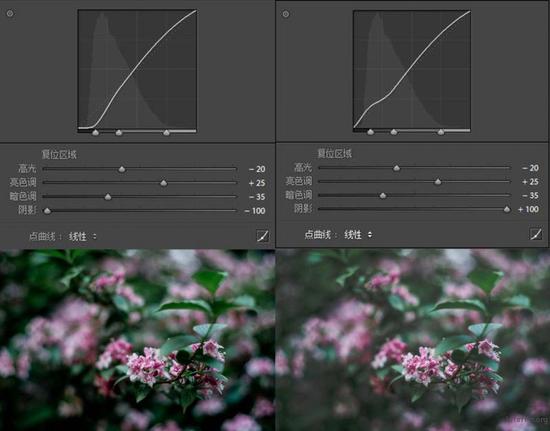Select the third region split handle under right curve
550x431 pixels.
tap(441, 132)
